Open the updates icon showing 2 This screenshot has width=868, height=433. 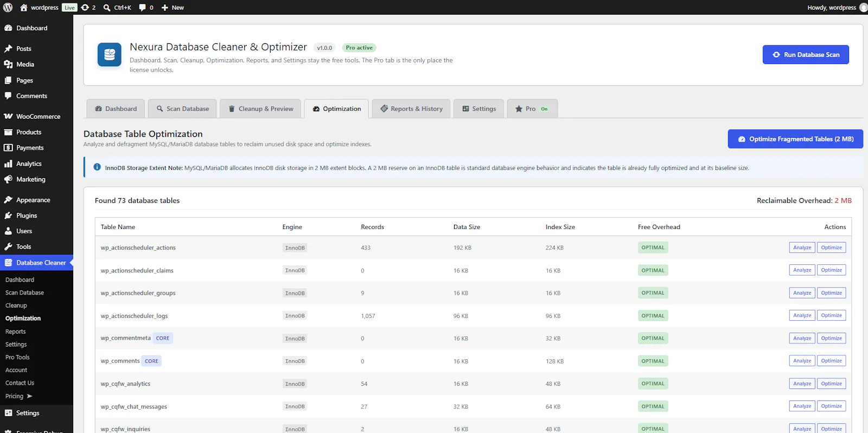click(85, 8)
